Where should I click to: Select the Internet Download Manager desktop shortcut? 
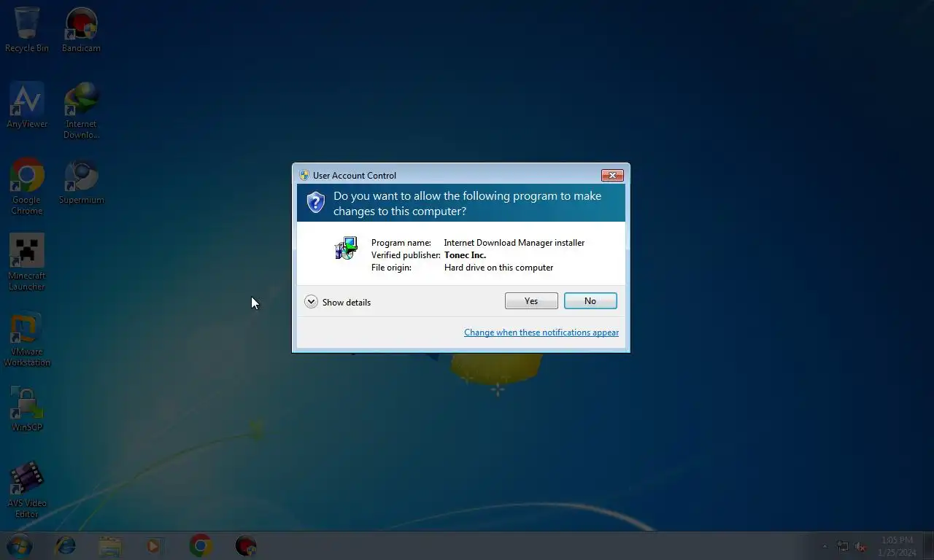[x=81, y=111]
